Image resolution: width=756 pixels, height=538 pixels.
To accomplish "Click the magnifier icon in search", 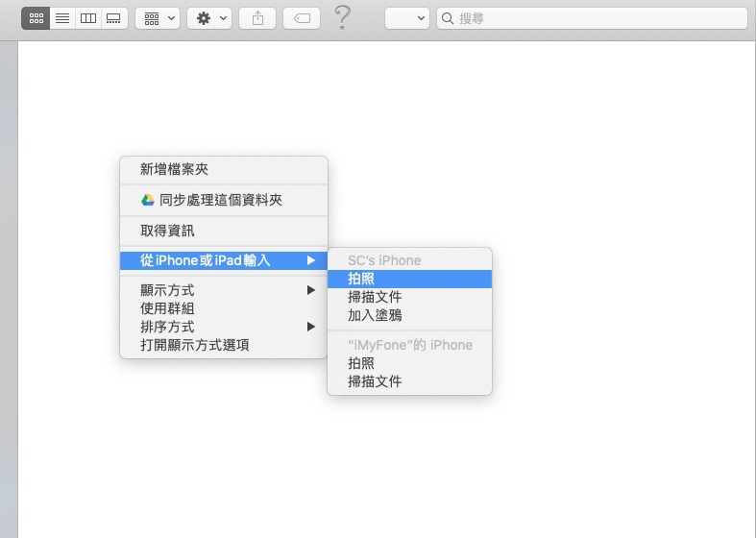I will (448, 18).
